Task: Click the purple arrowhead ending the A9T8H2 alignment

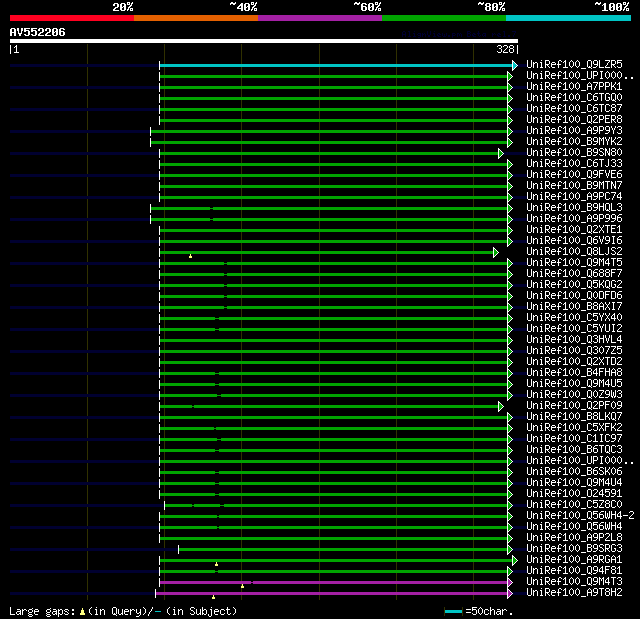Action: click(510, 594)
